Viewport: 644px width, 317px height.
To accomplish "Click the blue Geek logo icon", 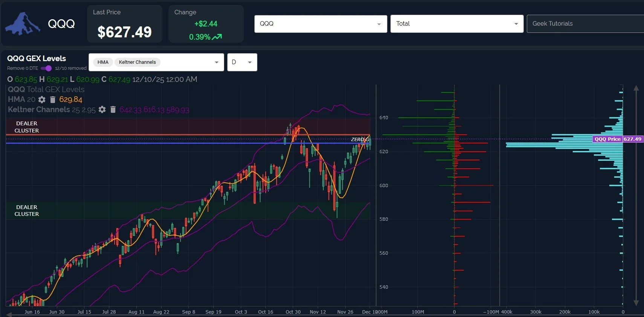I will tap(23, 24).
